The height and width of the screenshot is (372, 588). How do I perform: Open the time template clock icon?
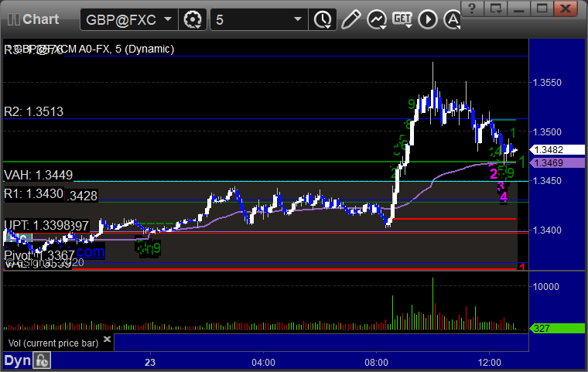coord(323,19)
